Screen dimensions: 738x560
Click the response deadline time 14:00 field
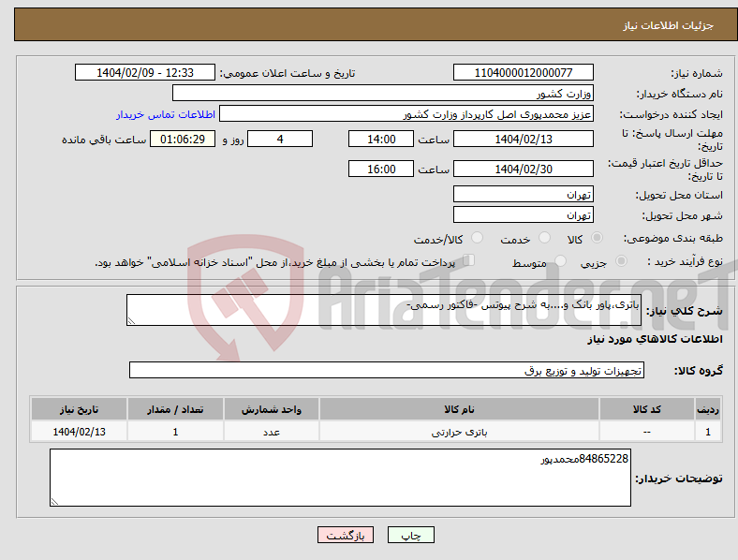pos(381,139)
